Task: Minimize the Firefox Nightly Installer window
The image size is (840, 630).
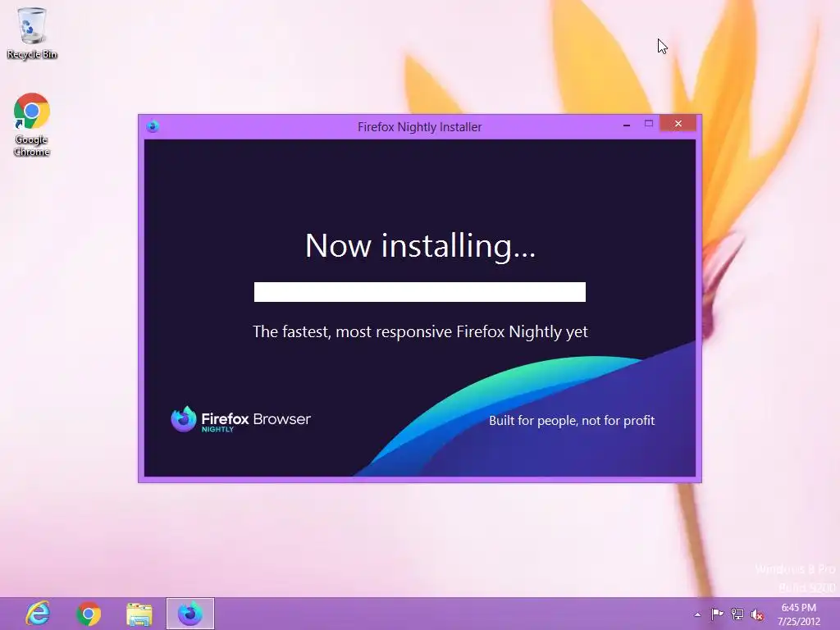Action: (x=627, y=125)
